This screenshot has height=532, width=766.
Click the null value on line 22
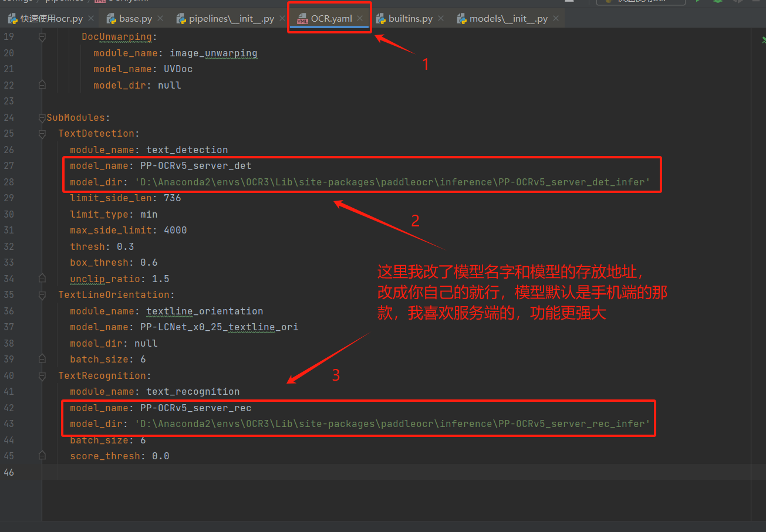point(170,85)
